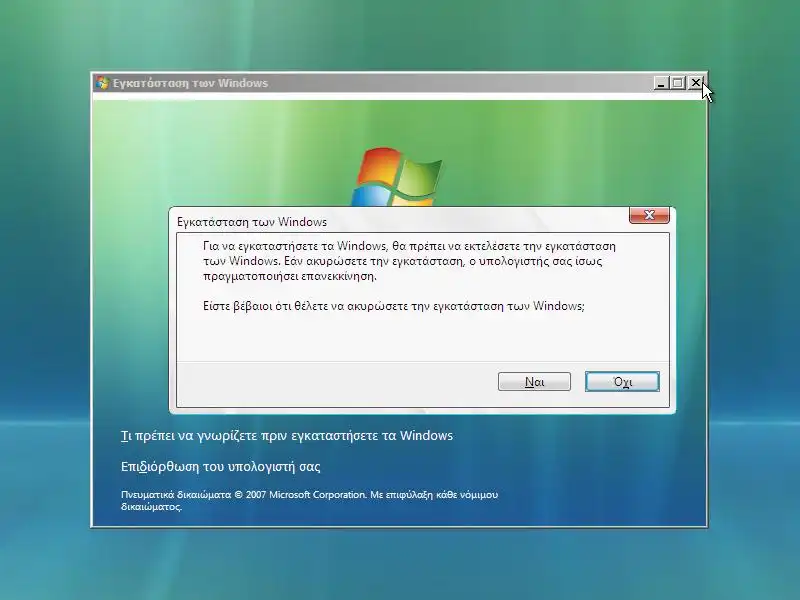Viewport: 800px width, 600px height.
Task: Close the cancel confirmation dialog with red X
Action: [x=649, y=215]
